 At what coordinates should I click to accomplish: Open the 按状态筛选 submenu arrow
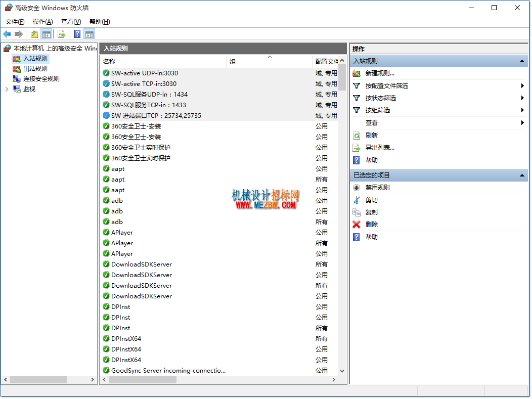[522, 98]
